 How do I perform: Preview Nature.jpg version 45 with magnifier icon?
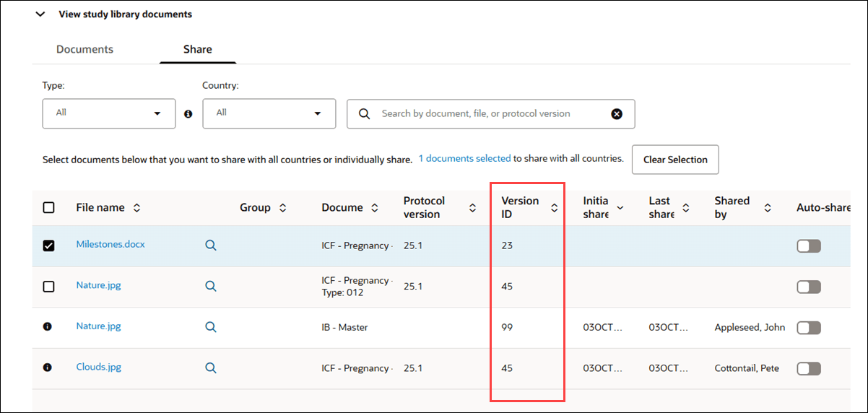pos(211,286)
